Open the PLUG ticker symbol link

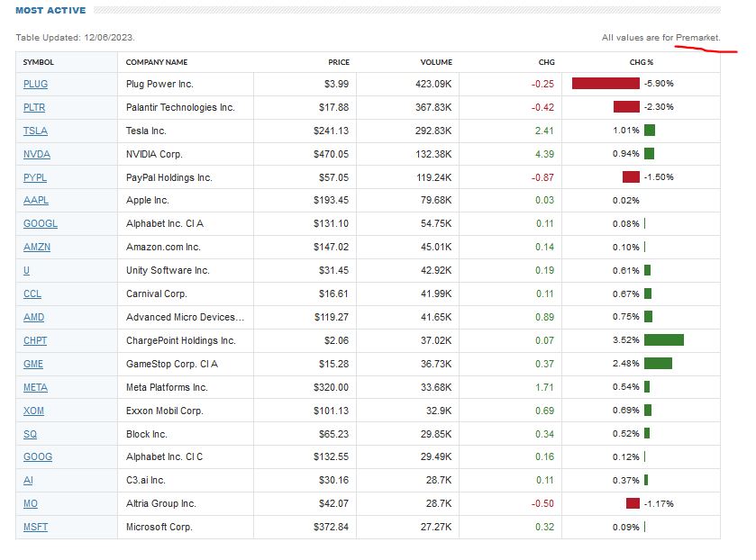35,84
